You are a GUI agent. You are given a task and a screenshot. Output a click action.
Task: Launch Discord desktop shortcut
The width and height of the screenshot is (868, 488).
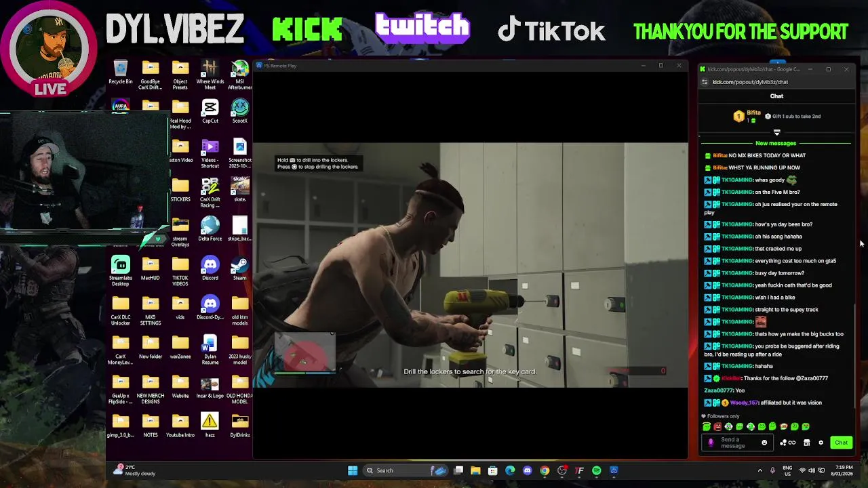pos(210,268)
